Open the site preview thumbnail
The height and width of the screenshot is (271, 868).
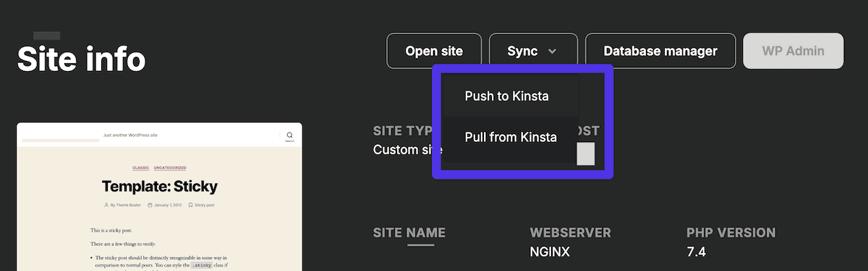pyautogui.click(x=159, y=196)
